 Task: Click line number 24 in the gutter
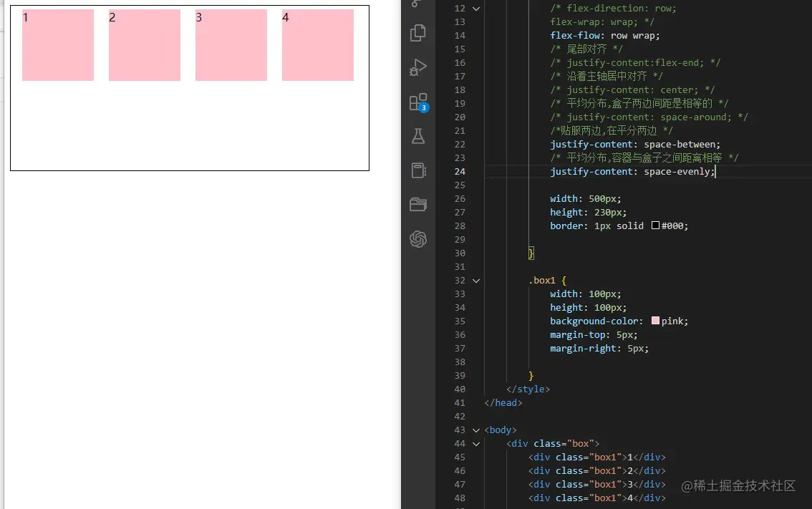460,171
